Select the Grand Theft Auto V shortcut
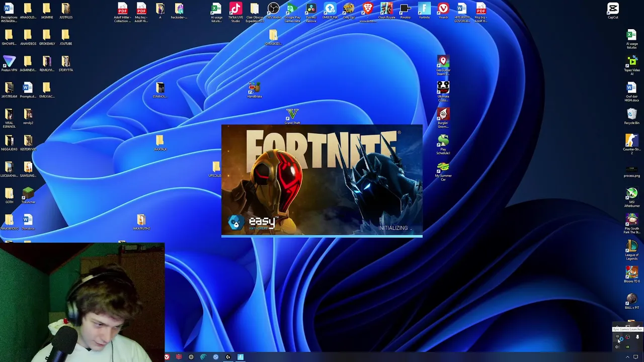 click(292, 117)
